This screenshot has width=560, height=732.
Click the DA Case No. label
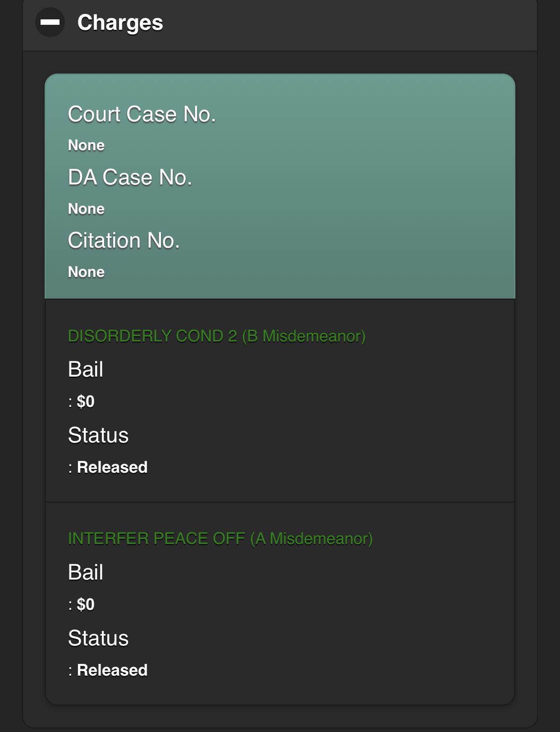(x=130, y=177)
